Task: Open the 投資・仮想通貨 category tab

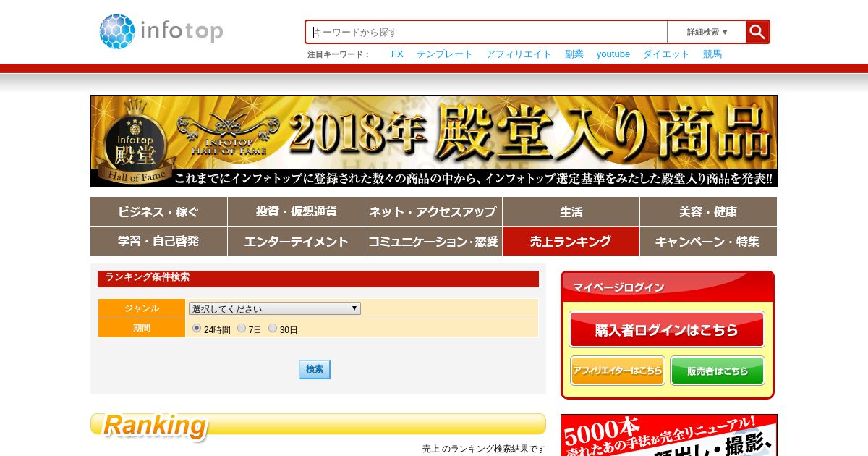Action: coord(296,211)
